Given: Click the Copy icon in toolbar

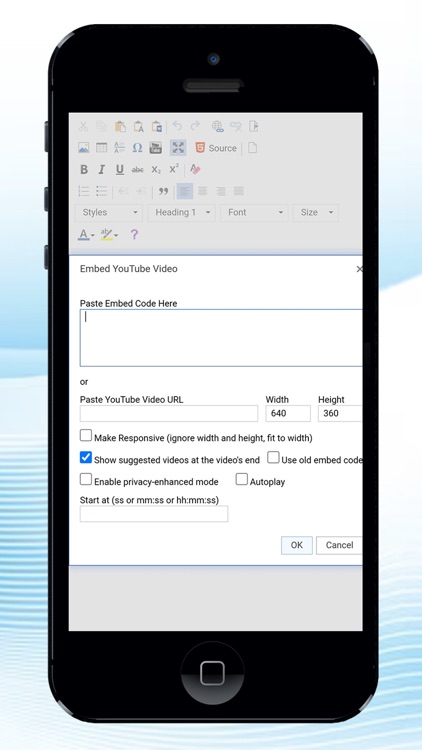Looking at the screenshot, I should click(101, 126).
